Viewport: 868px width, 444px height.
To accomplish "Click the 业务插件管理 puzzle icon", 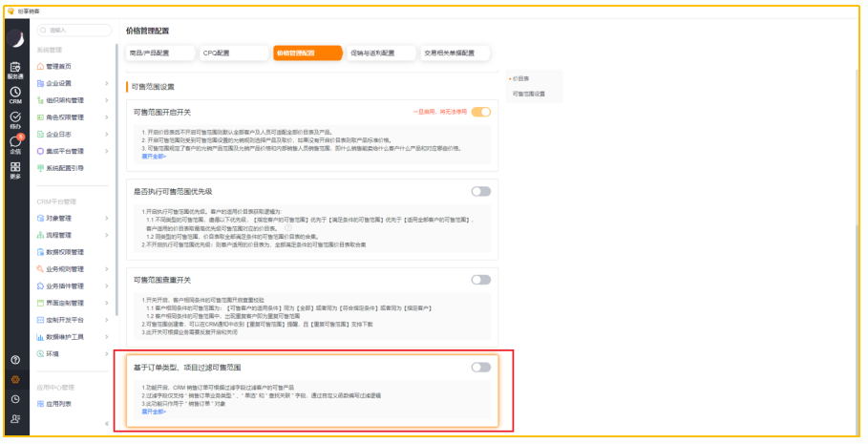I will tap(40, 286).
